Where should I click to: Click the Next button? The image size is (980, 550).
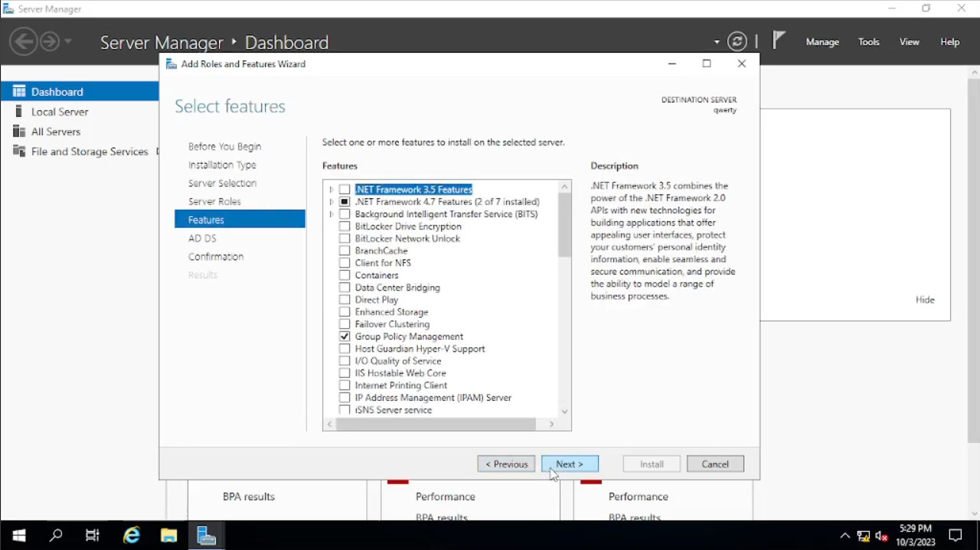(570, 464)
